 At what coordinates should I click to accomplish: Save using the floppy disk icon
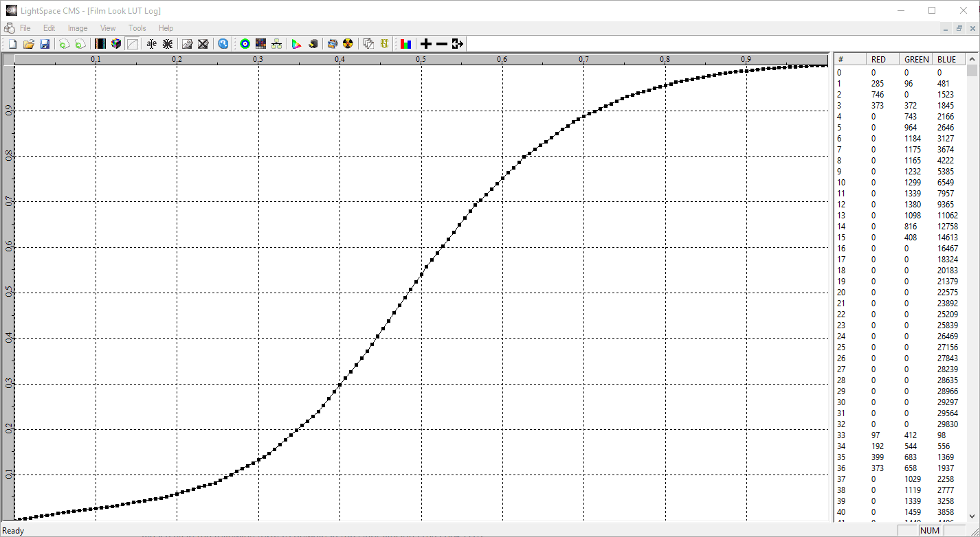[x=45, y=44]
